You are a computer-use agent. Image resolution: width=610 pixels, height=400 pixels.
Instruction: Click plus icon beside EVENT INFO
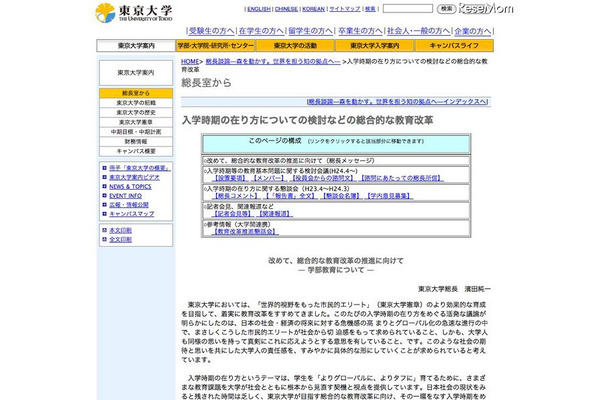[104, 196]
